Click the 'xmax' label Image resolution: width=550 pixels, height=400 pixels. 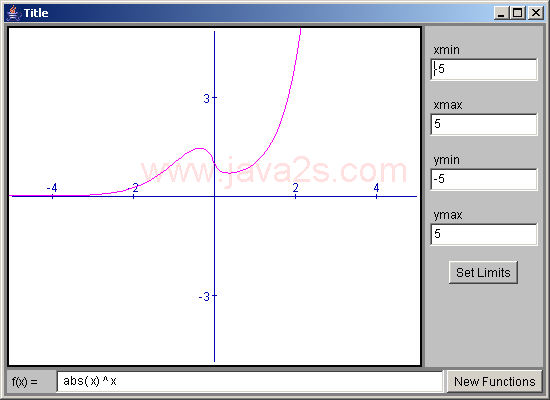click(x=448, y=105)
